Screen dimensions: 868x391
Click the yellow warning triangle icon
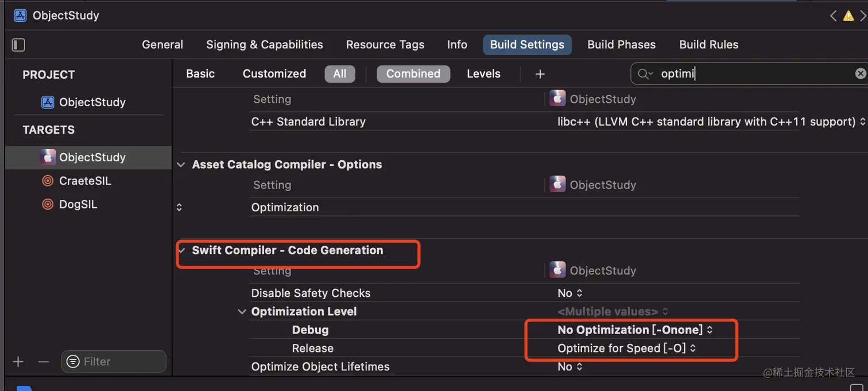tap(848, 16)
